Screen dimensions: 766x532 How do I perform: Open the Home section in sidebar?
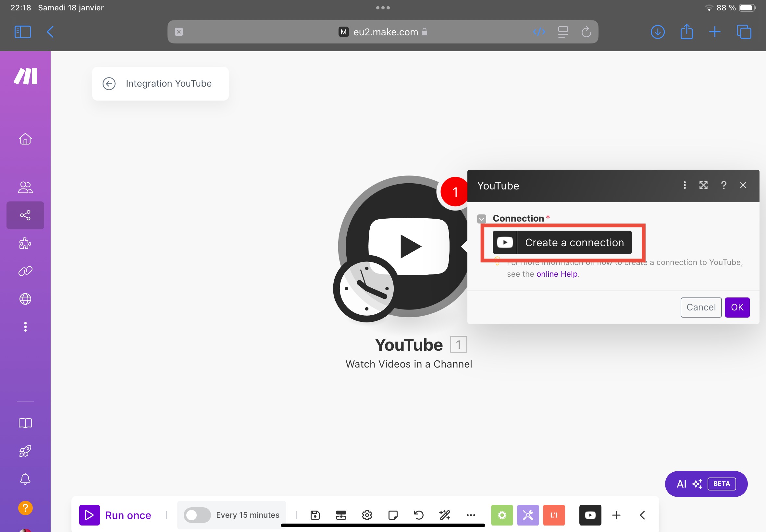[25, 139]
